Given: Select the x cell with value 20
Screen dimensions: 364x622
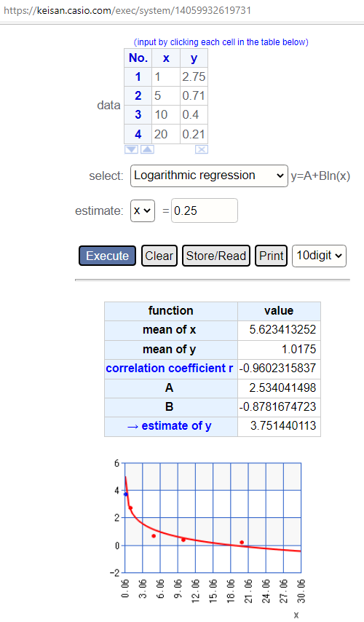Looking at the screenshot, I should [x=166, y=134].
